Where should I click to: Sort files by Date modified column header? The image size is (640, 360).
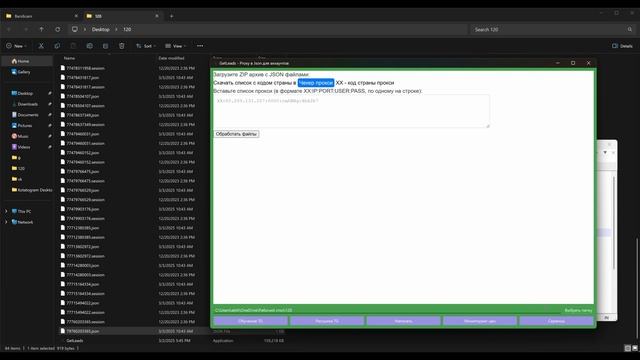point(171,58)
